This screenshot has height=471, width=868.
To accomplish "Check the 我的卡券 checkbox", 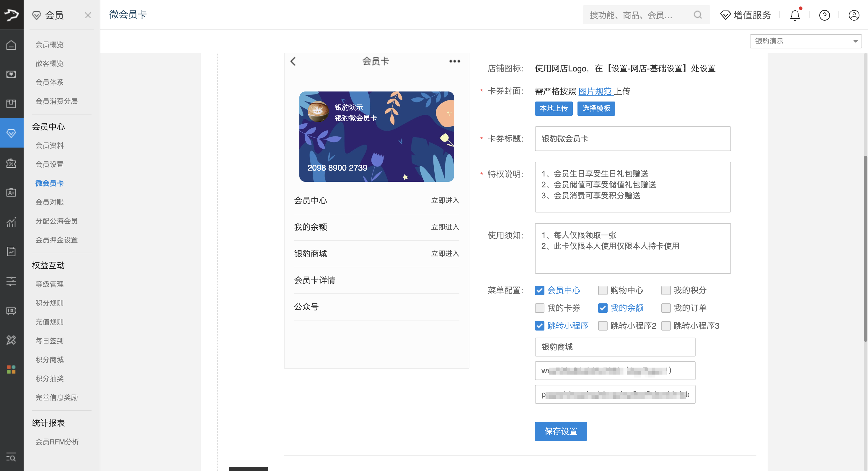I will (539, 308).
